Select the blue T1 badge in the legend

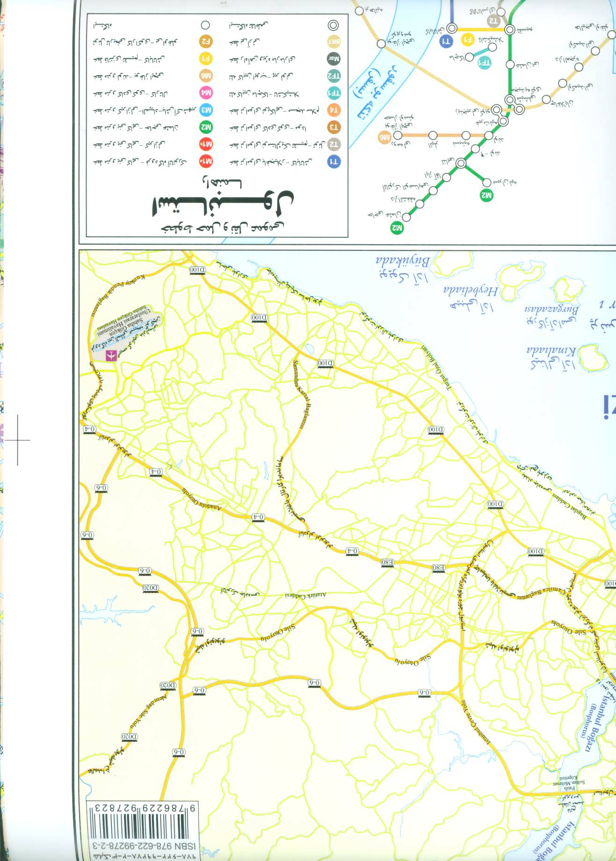click(x=333, y=161)
